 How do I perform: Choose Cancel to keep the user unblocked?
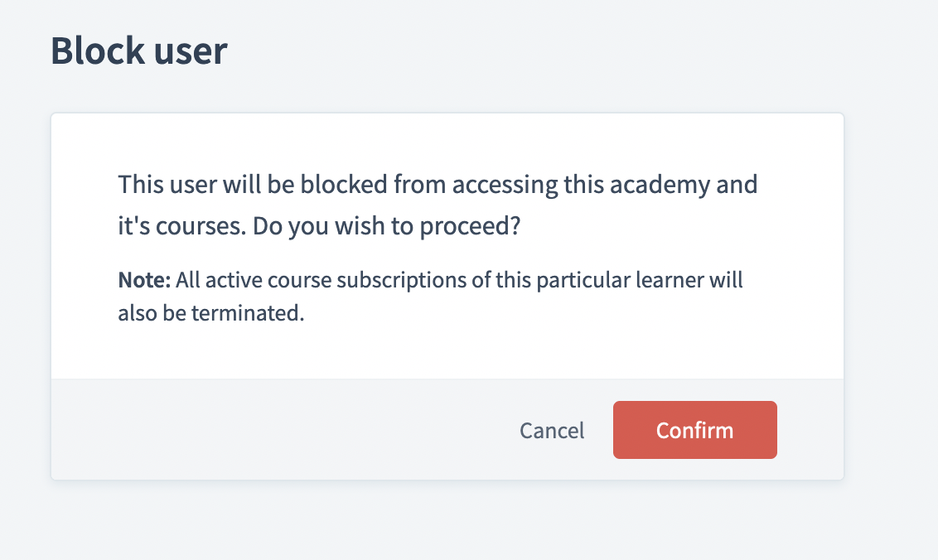pos(552,430)
